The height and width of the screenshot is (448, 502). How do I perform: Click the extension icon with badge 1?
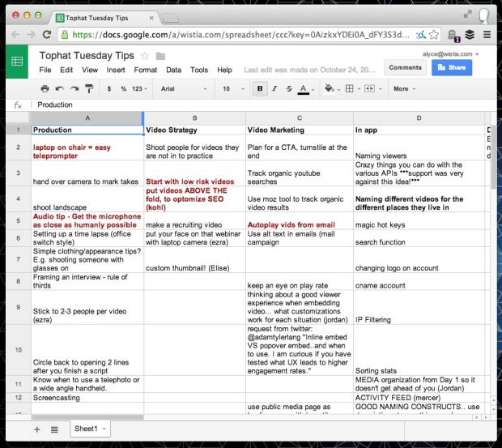pyautogui.click(x=453, y=35)
